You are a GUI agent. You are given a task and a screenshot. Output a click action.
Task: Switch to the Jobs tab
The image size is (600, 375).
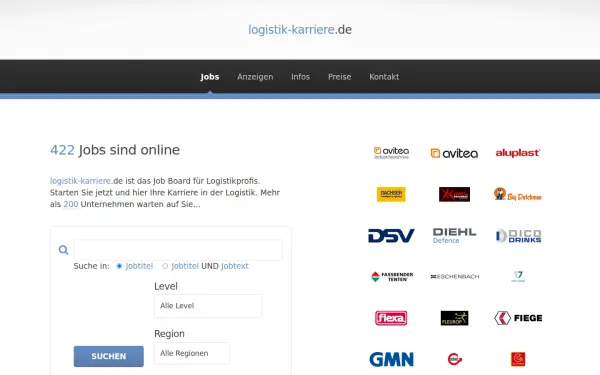tap(210, 77)
